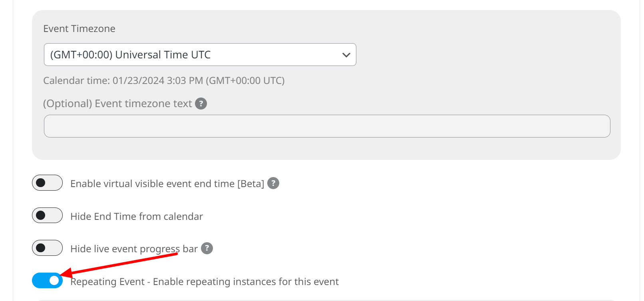The width and height of the screenshot is (644, 301).
Task: Click the white knob of Repeating Event switch
Action: tap(54, 281)
